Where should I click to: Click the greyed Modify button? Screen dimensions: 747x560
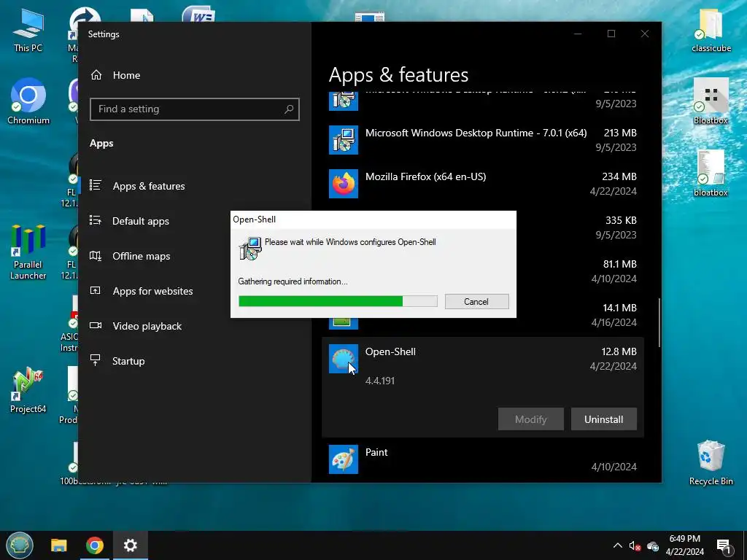click(x=531, y=419)
